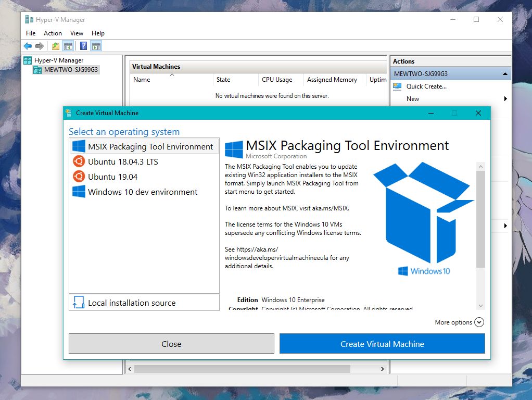Click the description scrollbar up arrow
The height and width of the screenshot is (400, 532).
(x=480, y=166)
